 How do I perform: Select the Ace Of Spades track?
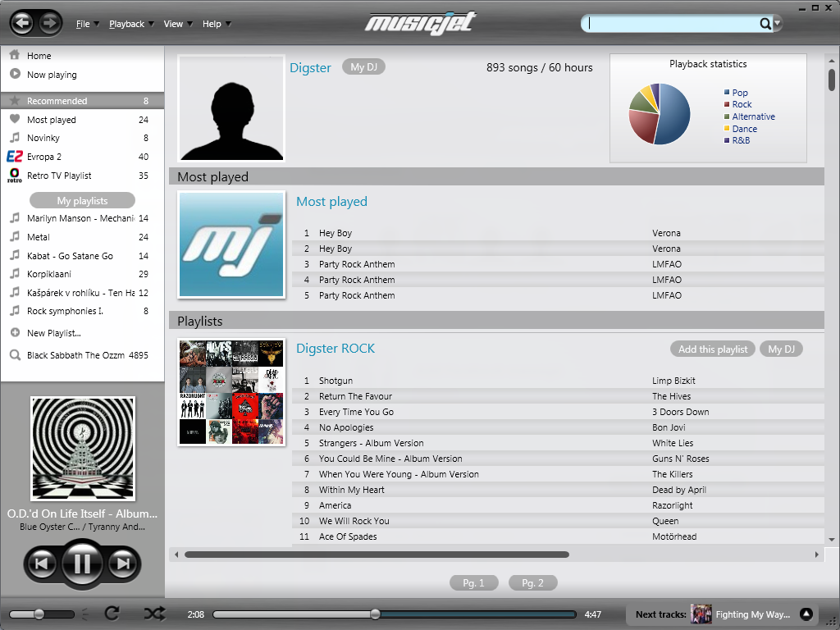[558, 536]
